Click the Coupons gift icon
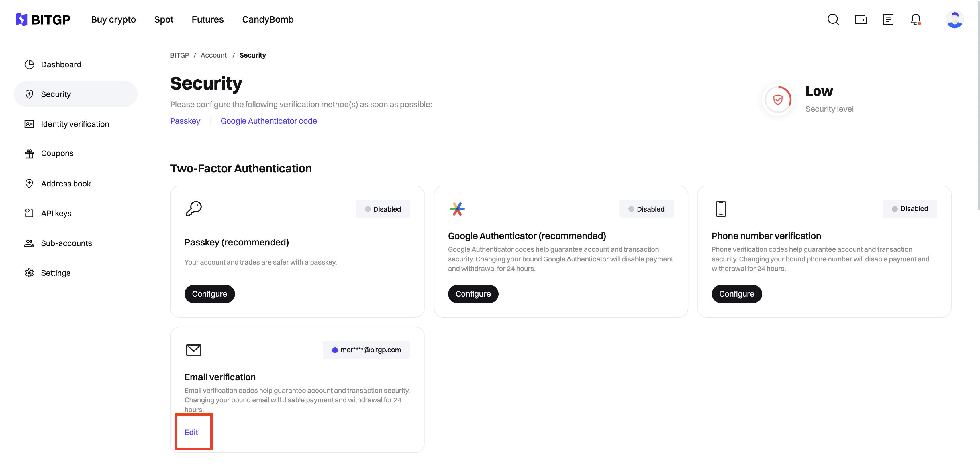This screenshot has height=469, width=980. [29, 153]
